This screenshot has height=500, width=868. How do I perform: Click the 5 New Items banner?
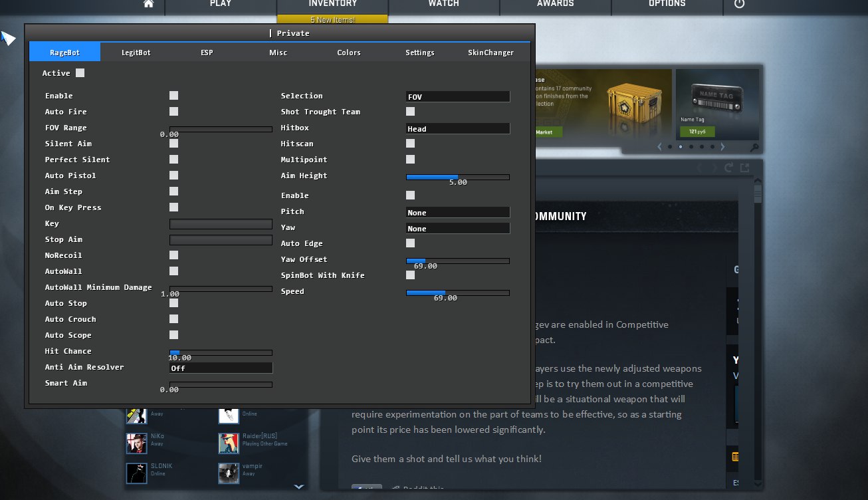pos(332,20)
